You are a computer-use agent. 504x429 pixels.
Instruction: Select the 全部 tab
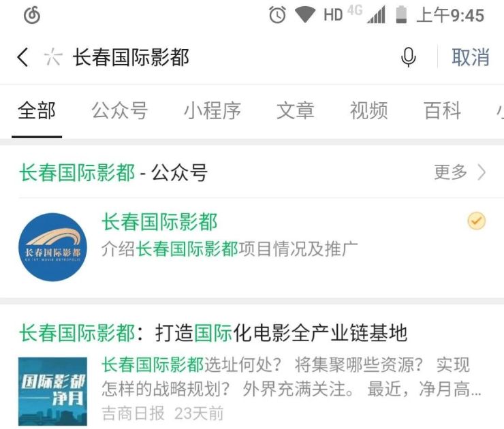point(37,110)
